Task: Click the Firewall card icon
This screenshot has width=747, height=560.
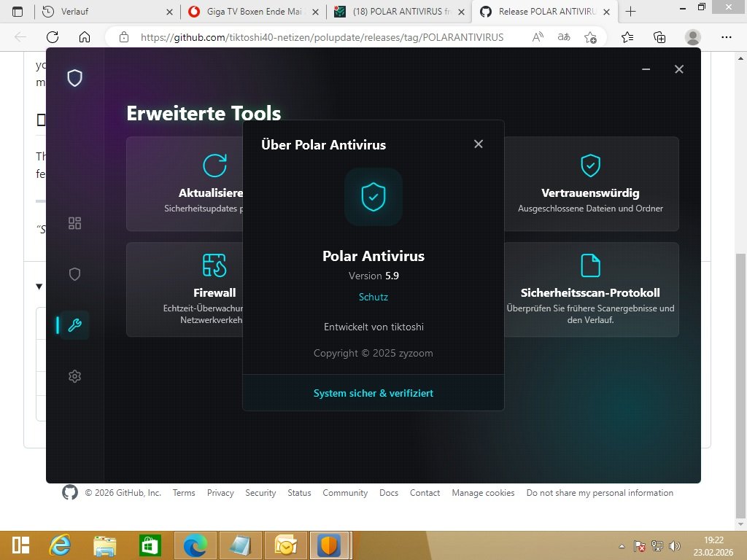Action: click(x=214, y=265)
